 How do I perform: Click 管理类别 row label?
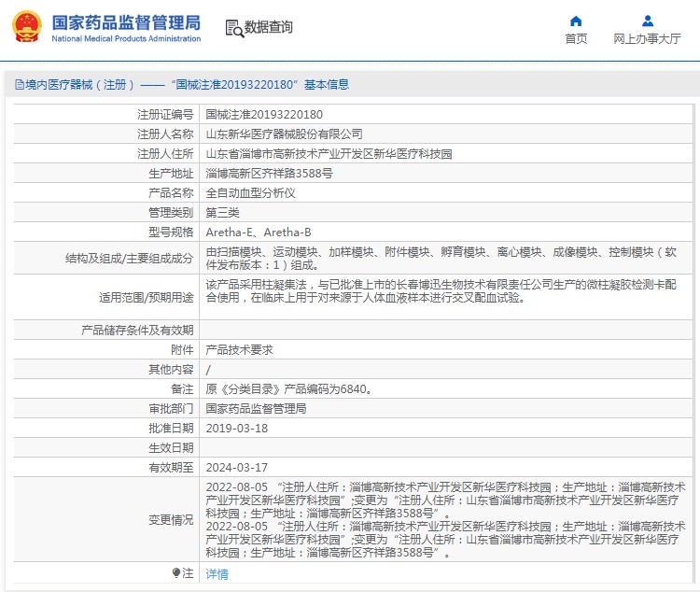pos(171,213)
